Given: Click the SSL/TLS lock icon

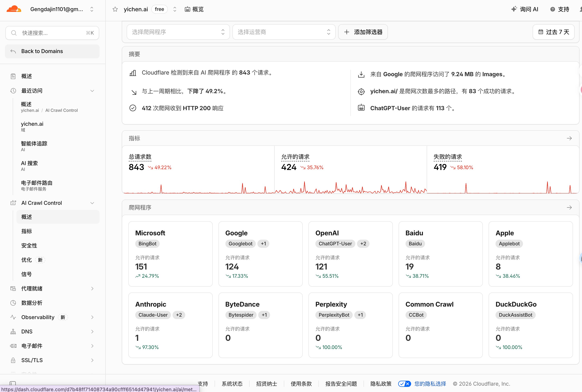Looking at the screenshot, I should click(x=13, y=360).
